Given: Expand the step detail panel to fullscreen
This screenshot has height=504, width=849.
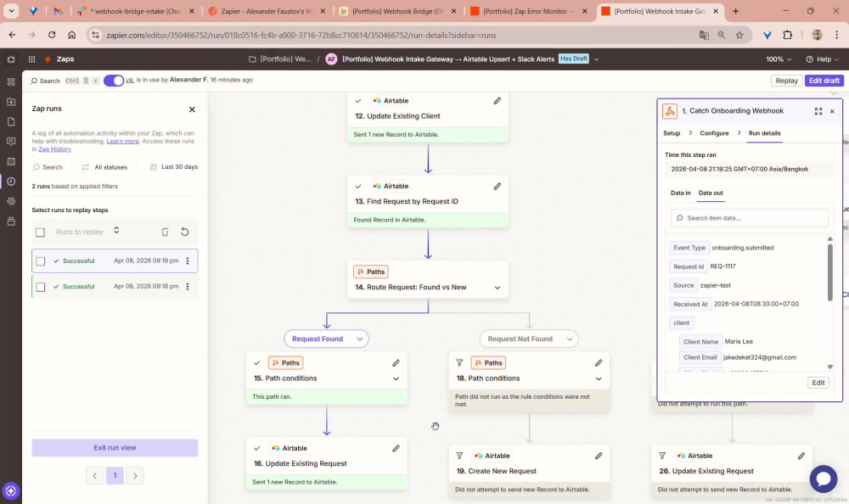Looking at the screenshot, I should pyautogui.click(x=818, y=111).
